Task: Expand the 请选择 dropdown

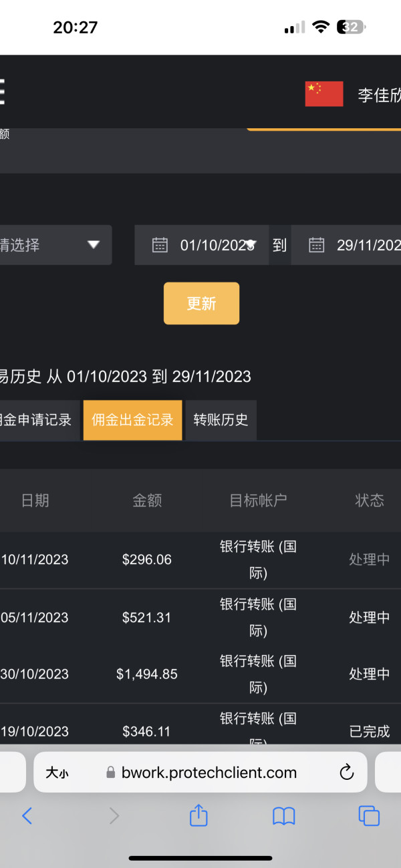Action: pyautogui.click(x=53, y=245)
